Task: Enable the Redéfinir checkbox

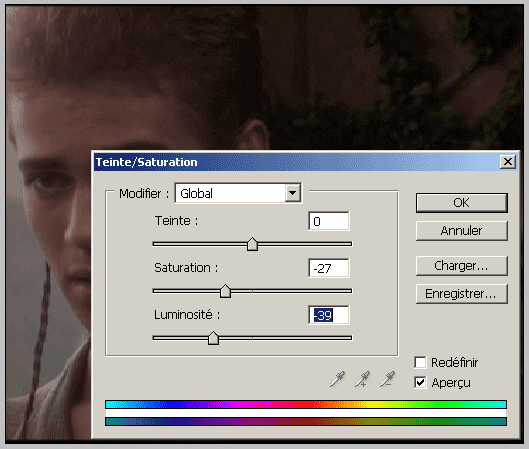Action: (420, 363)
